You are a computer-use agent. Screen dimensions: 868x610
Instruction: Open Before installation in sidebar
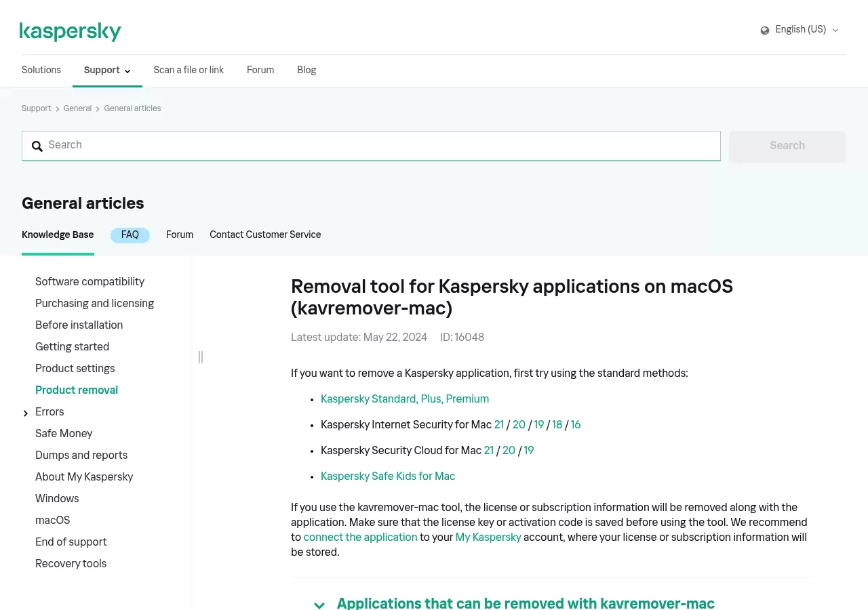79,325
